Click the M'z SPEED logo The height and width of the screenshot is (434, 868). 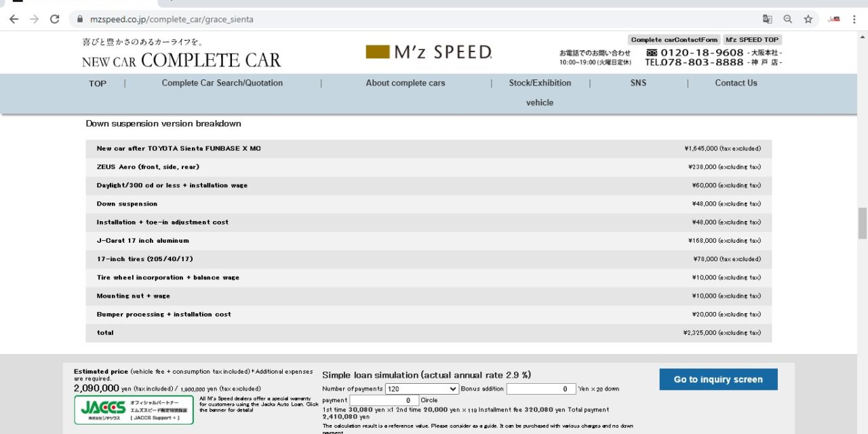click(x=429, y=52)
